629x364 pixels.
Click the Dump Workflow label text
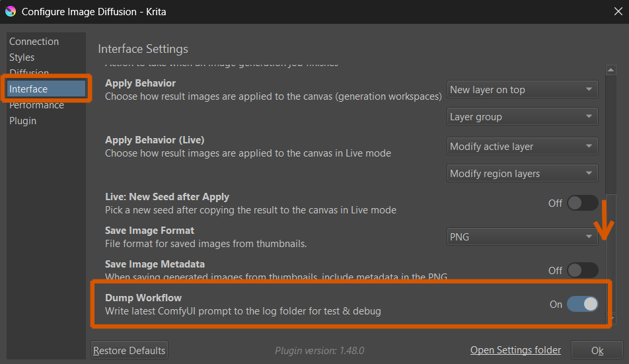(143, 298)
